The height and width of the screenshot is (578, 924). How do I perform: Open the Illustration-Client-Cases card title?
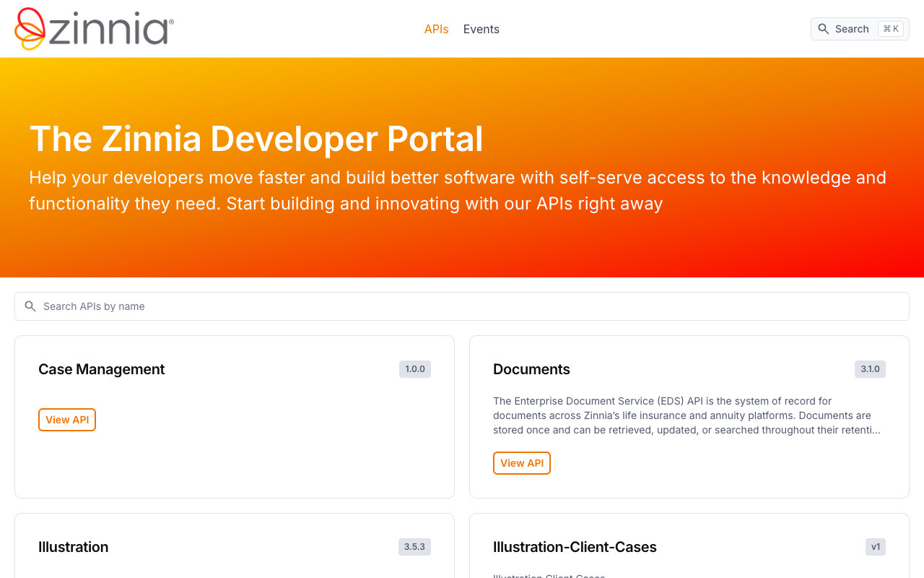pyautogui.click(x=575, y=547)
